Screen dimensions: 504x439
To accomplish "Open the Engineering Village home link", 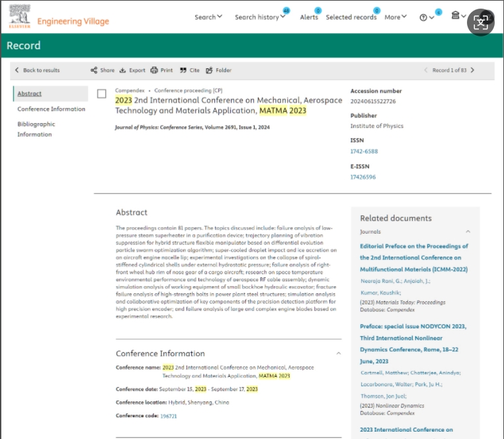I will (x=73, y=21).
